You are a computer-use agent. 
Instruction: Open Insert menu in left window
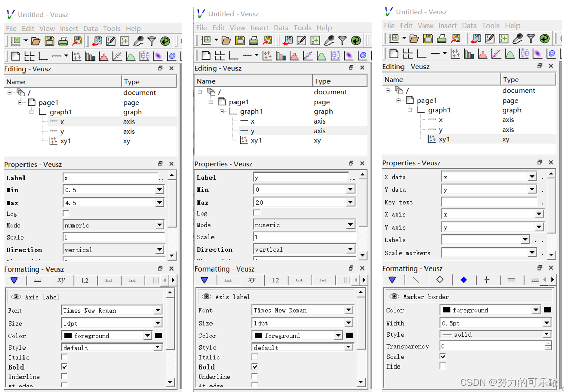pyautogui.click(x=69, y=28)
